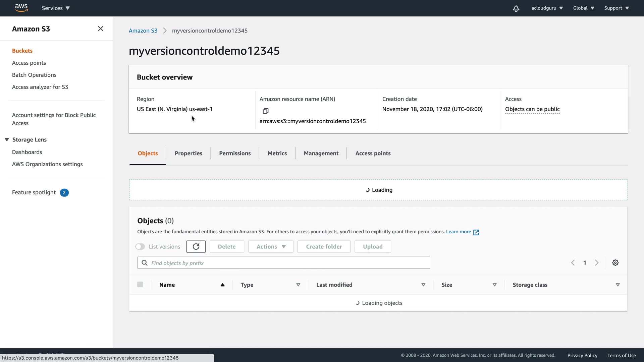The width and height of the screenshot is (644, 362).
Task: Open table preferences gear icon
Action: tap(615, 263)
